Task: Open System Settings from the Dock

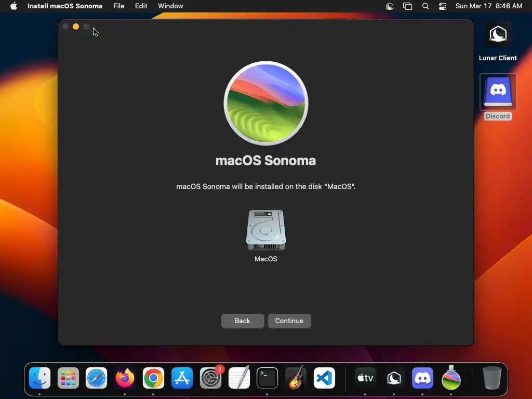Action: (x=210, y=378)
